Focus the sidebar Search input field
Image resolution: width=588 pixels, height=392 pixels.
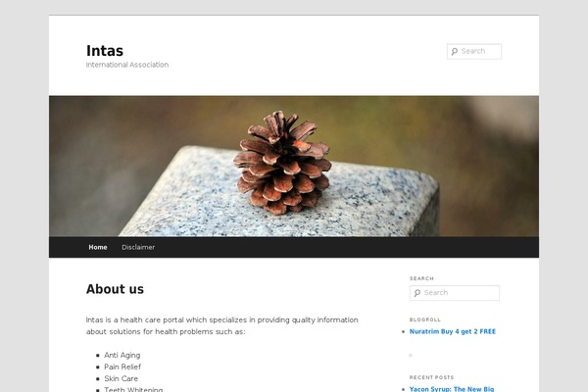point(455,293)
